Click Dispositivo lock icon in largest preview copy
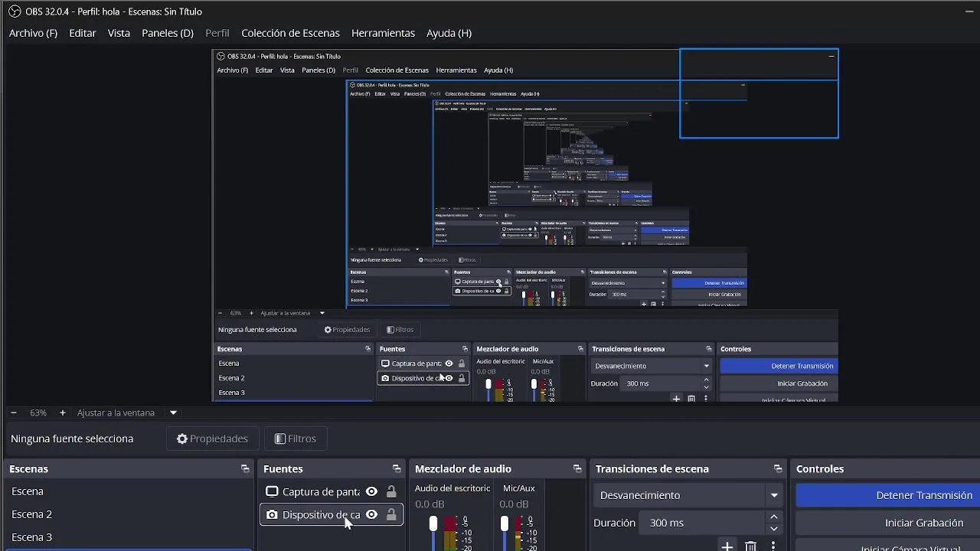The height and width of the screenshot is (551, 980). 461,378
